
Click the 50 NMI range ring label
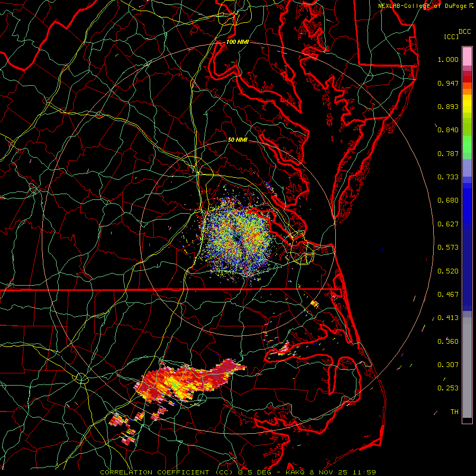(237, 140)
